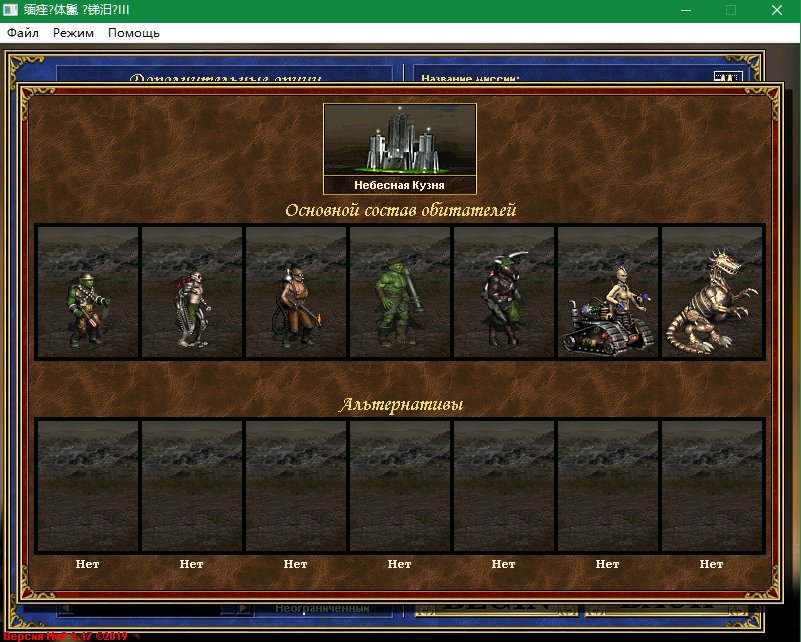Screen dimensions: 801x642
Task: Click the Основной состав обитателей heading
Action: [400, 210]
